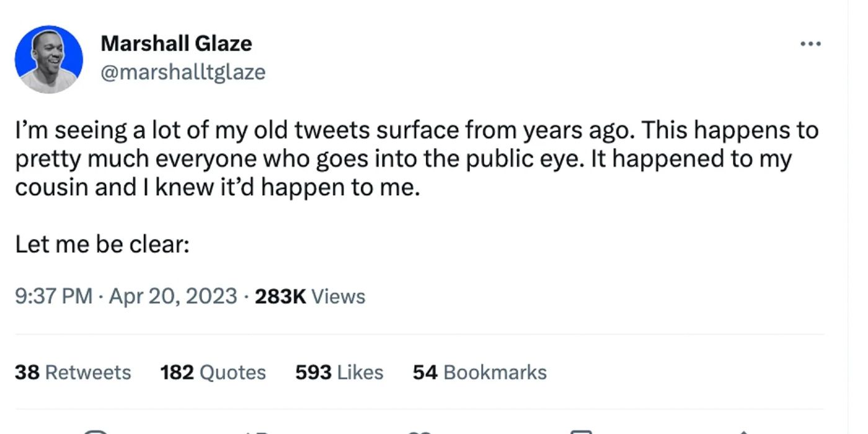Image resolution: width=868 pixels, height=434 pixels.
Task: Like the tweet with the heart icon
Action: coord(420,431)
